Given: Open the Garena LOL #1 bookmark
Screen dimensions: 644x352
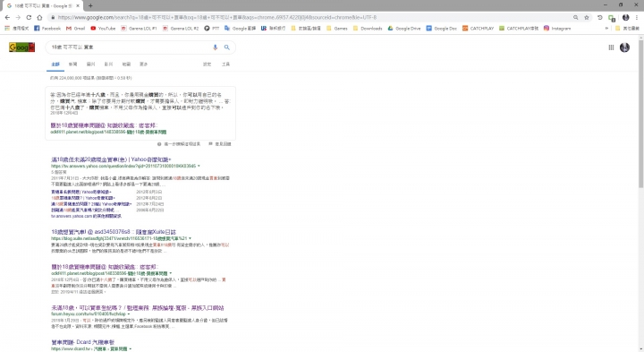Looking at the screenshot, I should 139,29.
